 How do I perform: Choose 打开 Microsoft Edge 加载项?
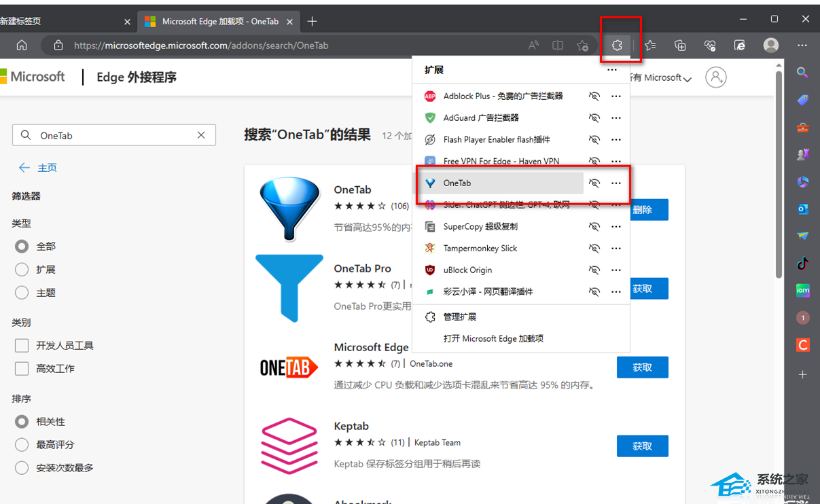(493, 338)
